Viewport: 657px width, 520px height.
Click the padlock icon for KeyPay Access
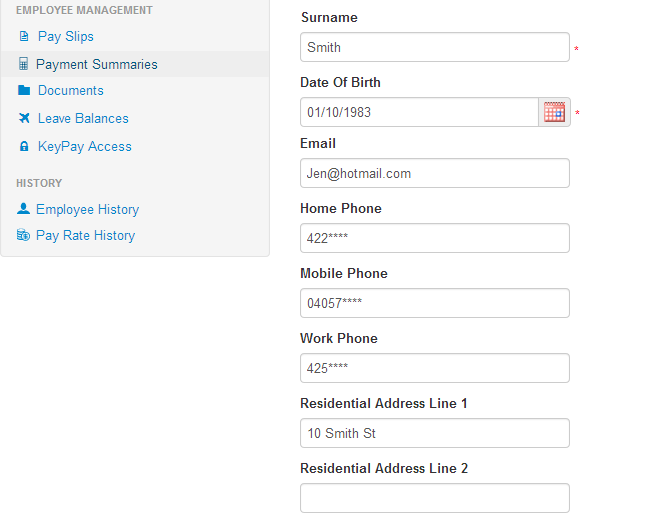[24, 147]
